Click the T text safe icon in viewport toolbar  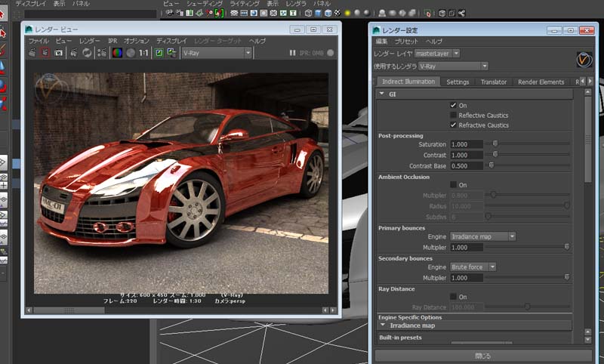point(293,13)
